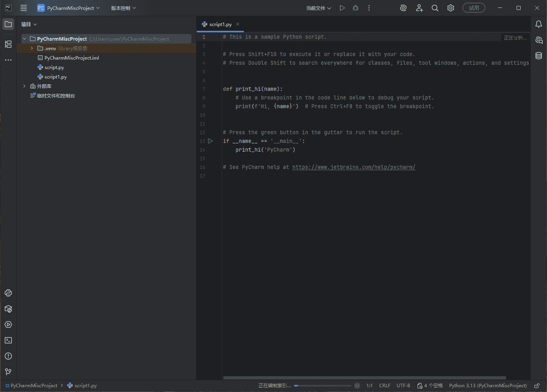Select the script1.py editor tab
The image size is (547, 392).
pos(220,24)
